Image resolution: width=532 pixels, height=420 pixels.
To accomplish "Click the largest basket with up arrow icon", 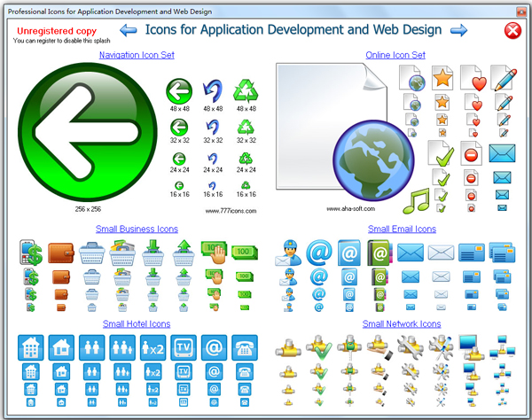I will [x=184, y=253].
